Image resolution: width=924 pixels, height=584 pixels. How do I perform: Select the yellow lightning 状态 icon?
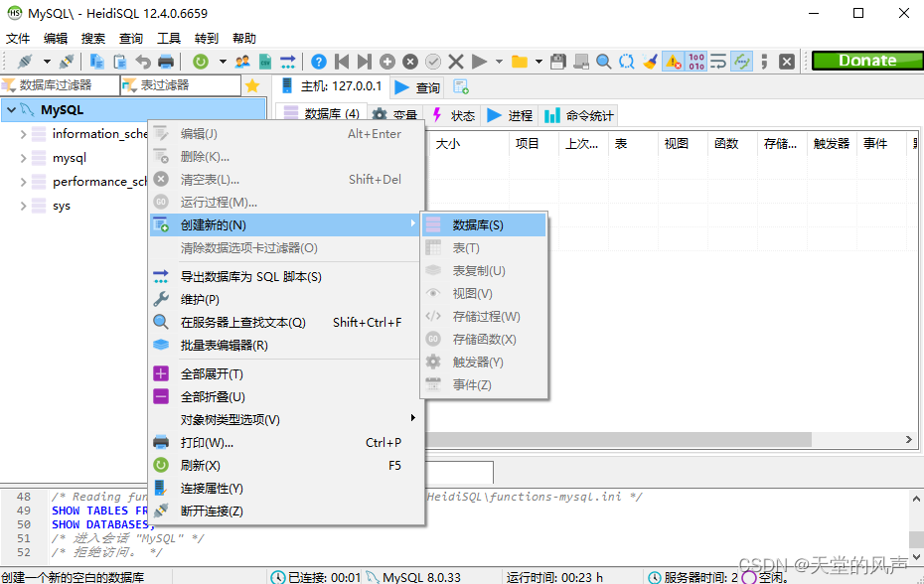[435, 113]
